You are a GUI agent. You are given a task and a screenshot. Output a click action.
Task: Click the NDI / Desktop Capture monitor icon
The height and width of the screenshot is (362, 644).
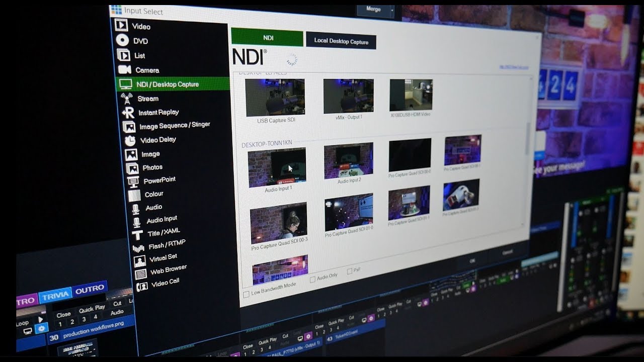click(x=126, y=84)
